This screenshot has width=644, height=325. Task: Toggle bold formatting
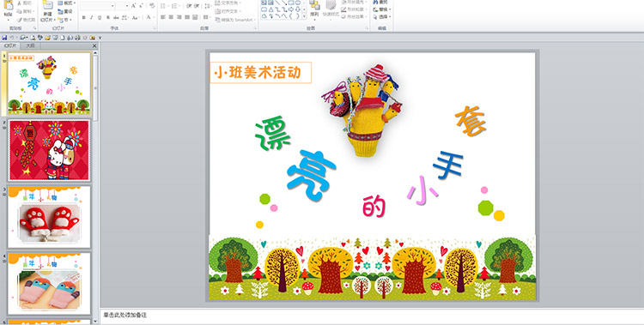pyautogui.click(x=84, y=17)
